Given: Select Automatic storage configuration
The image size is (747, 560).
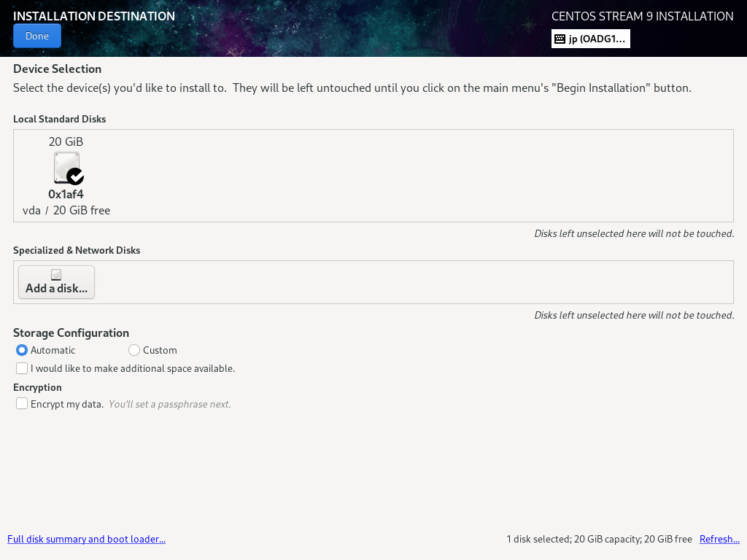Looking at the screenshot, I should click(22, 350).
